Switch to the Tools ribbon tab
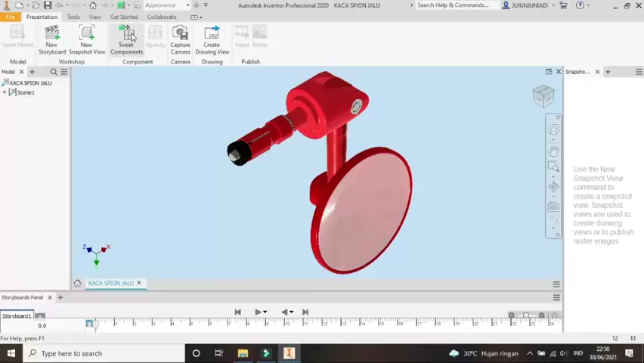This screenshot has width=644, height=363. coord(73,17)
